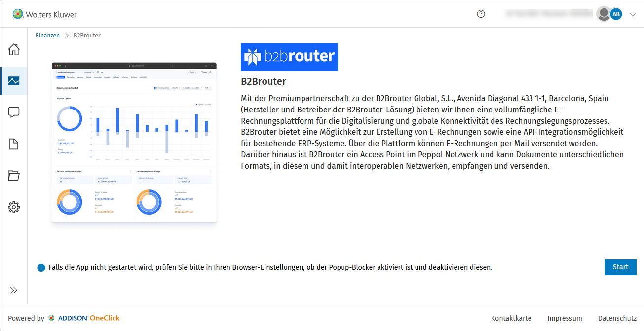
Task: Click the Start button
Action: click(x=620, y=267)
